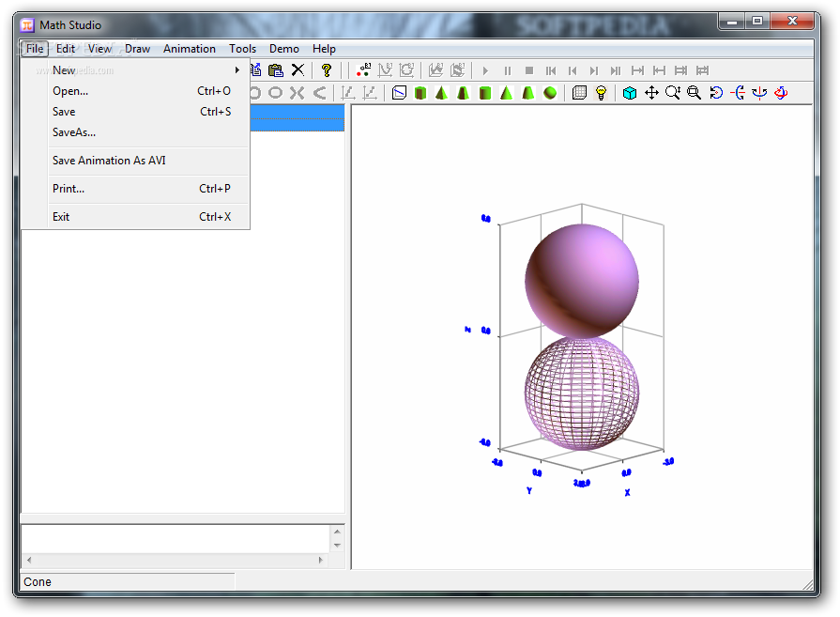Jump to last animation frame
The height and width of the screenshot is (617, 840).
click(x=615, y=70)
